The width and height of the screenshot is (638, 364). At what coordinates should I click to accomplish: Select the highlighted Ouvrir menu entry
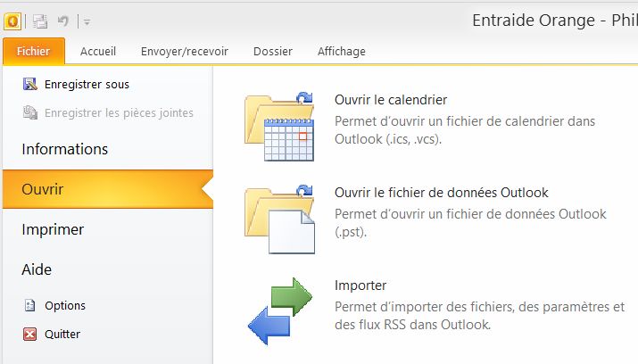tap(43, 189)
